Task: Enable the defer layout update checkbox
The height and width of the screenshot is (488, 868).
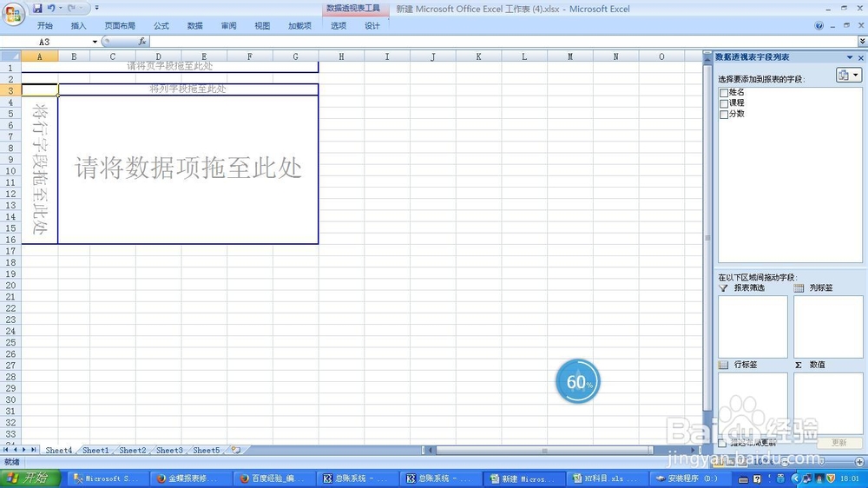Action: pos(722,443)
